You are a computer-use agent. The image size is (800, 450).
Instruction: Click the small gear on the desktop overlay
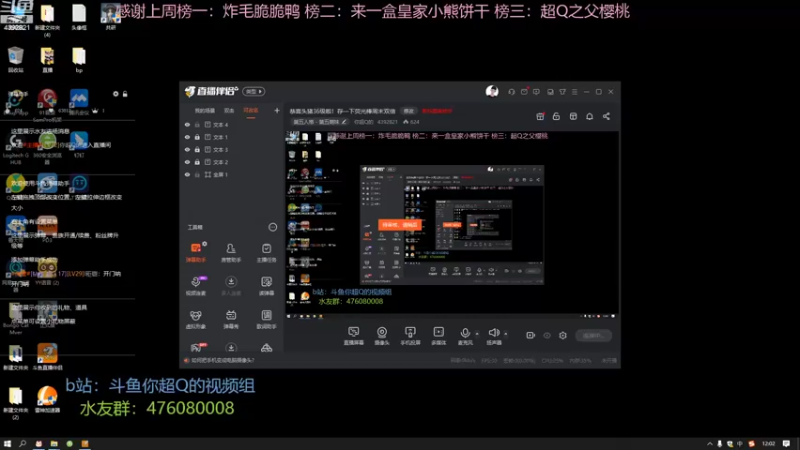coord(115,94)
